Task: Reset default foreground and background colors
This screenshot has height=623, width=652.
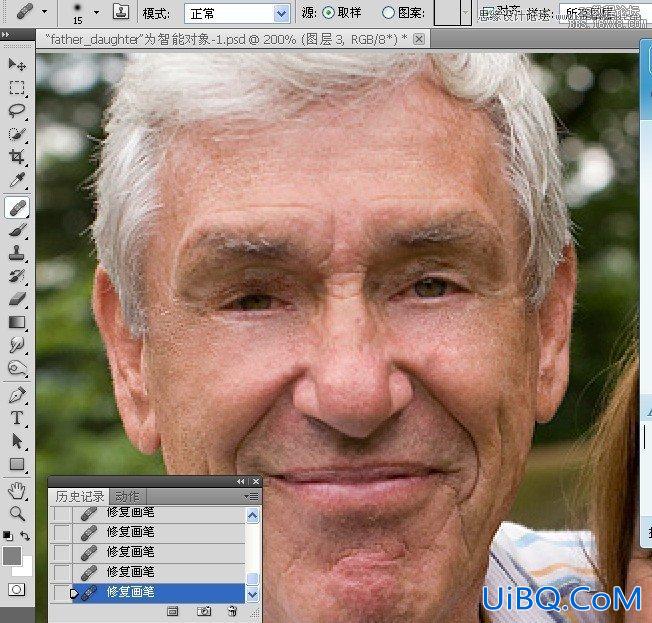Action: coord(8,536)
